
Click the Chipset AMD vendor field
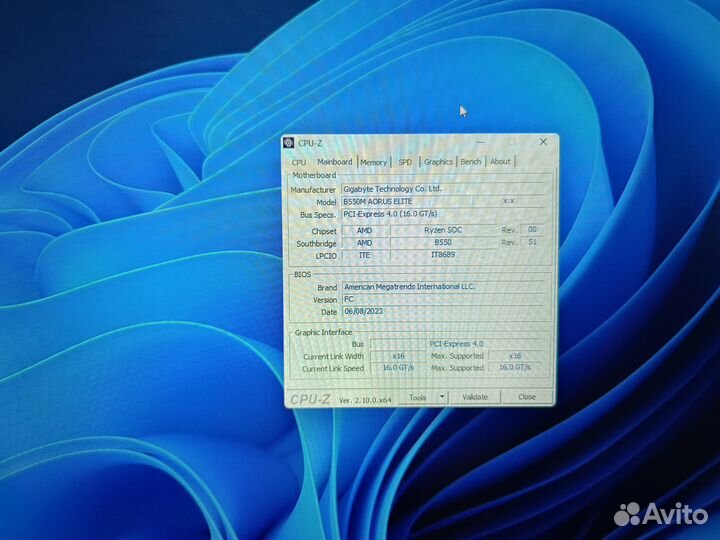[x=365, y=230]
